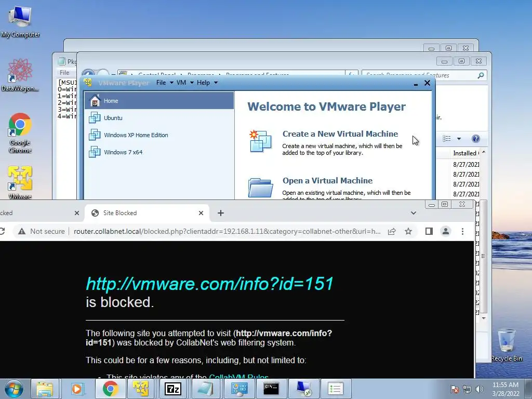Switch to Chrome via the taskbar
This screenshot has height=399, width=532.
tap(110, 389)
